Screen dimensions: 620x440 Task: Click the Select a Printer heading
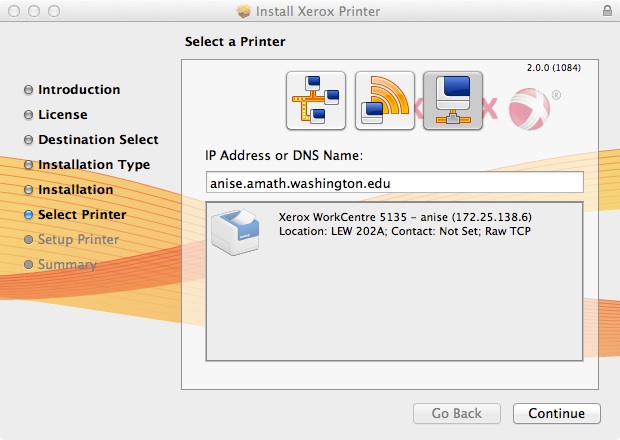(x=235, y=42)
